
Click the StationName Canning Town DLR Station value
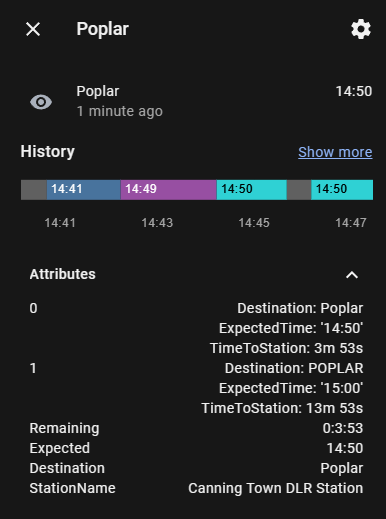pyautogui.click(x=276, y=488)
